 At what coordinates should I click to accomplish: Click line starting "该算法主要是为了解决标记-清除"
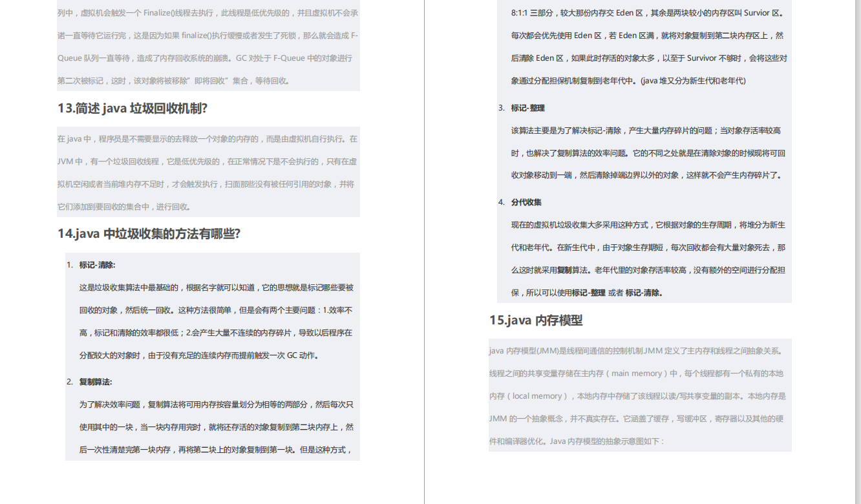pos(646,131)
